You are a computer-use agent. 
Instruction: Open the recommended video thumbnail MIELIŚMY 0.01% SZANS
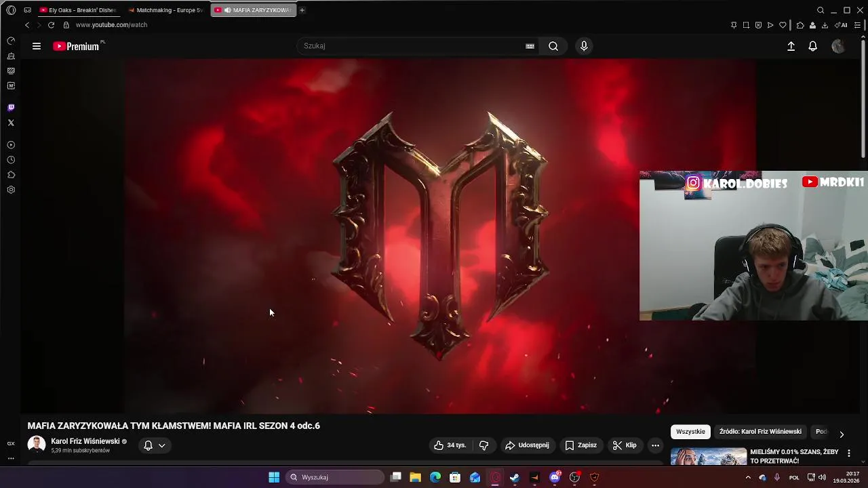point(709,456)
